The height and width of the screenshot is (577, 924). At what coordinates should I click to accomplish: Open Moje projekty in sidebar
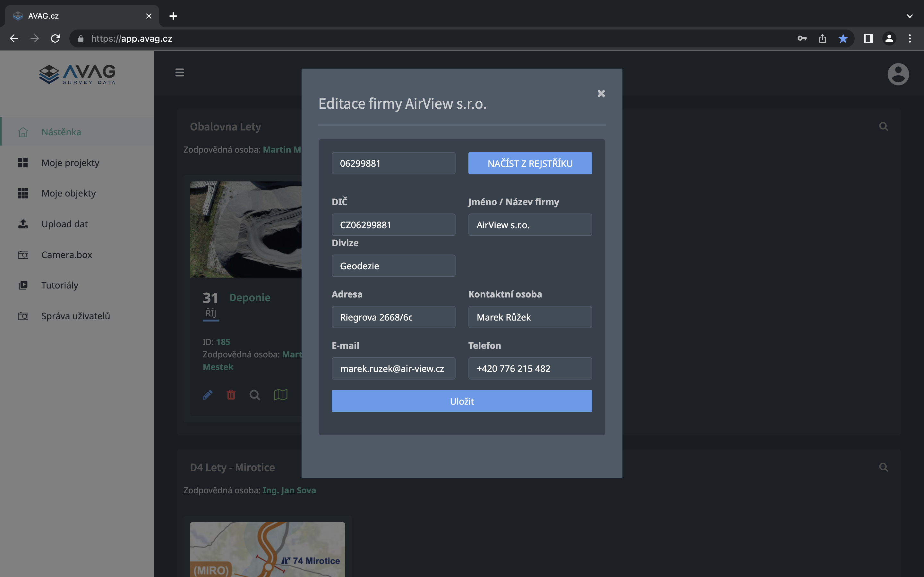70,163
